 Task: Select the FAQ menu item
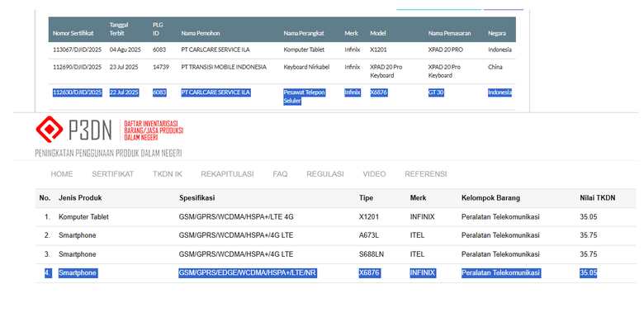coord(280,174)
